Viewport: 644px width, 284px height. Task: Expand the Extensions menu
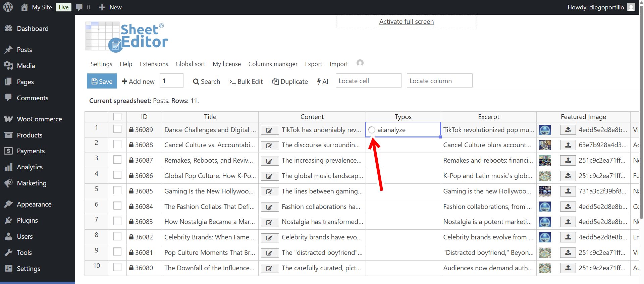(154, 64)
